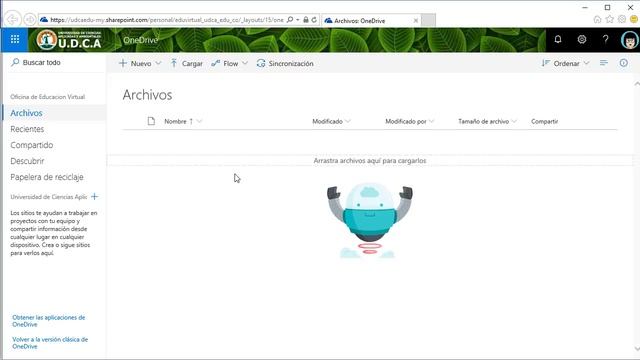640x360 pixels.
Task: Click the Buscar todo search box
Action: coord(54,62)
